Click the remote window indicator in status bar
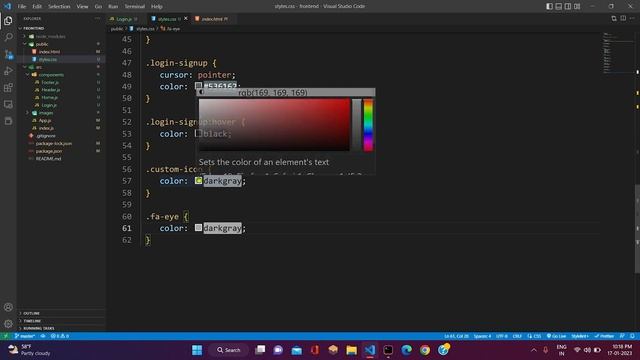Screen dimensions: 640x360 (x=5, y=336)
